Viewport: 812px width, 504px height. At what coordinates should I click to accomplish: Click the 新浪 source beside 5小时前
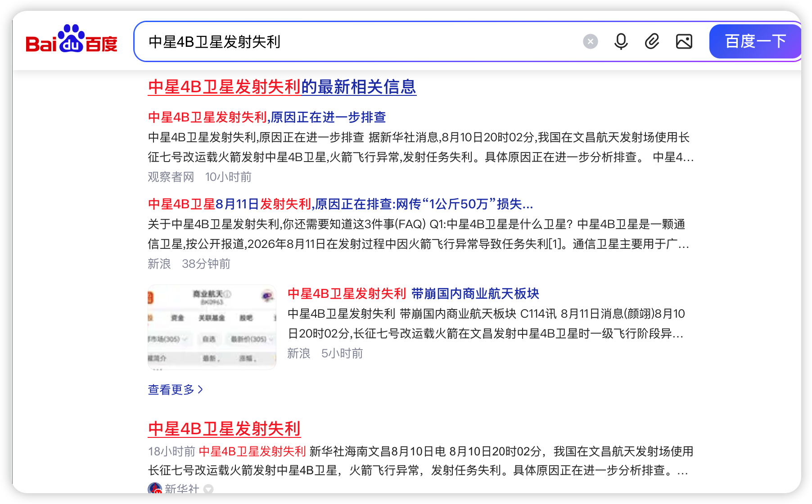[299, 353]
